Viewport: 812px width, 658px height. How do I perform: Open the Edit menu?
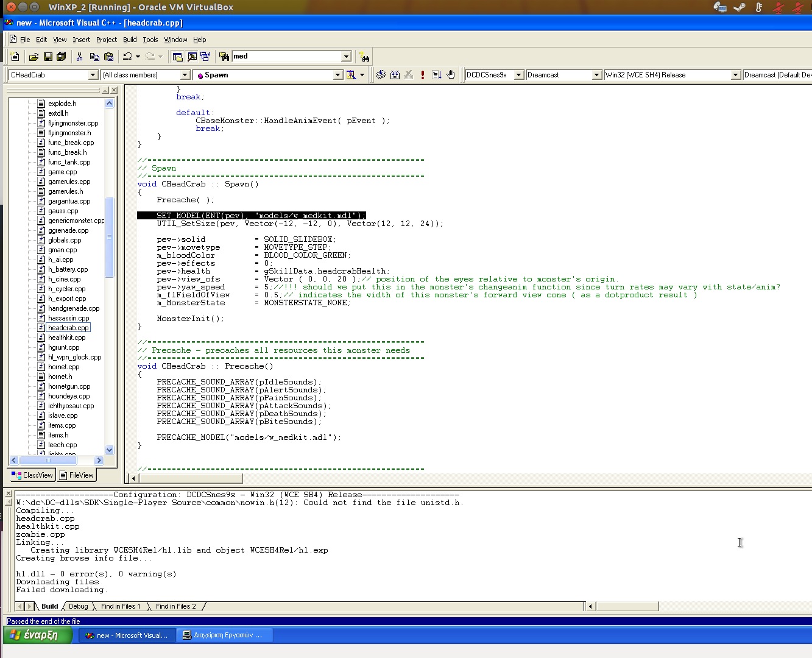click(41, 40)
